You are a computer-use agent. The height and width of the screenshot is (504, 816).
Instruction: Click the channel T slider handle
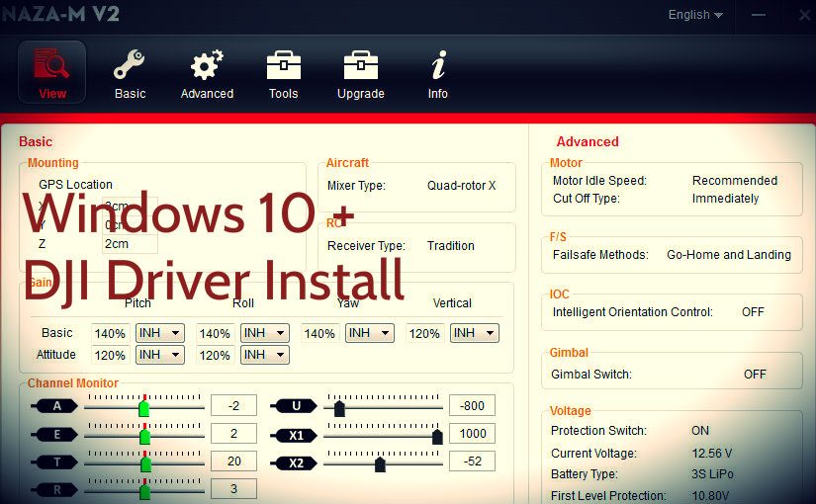click(145, 462)
